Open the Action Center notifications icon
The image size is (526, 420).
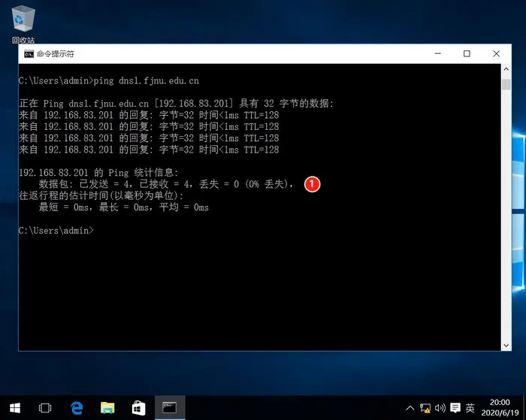(455, 408)
